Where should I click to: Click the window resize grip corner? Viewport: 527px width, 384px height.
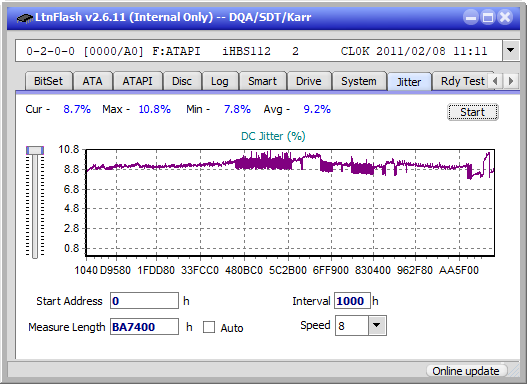pyautogui.click(x=514, y=371)
